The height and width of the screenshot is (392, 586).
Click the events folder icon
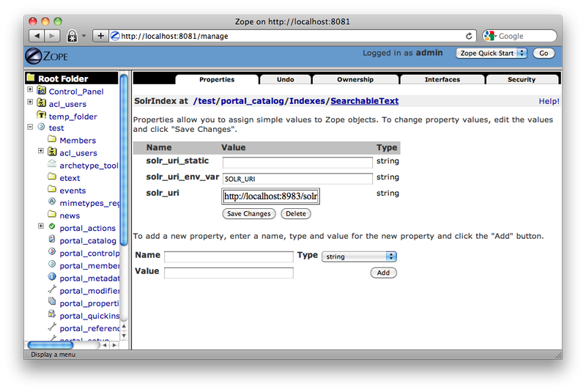click(52, 190)
